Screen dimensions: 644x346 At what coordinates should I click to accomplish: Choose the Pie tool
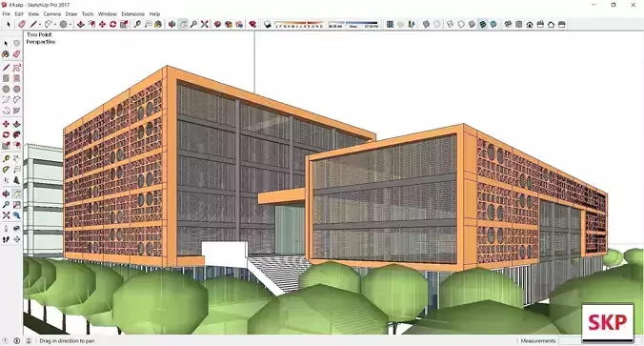coord(16,111)
